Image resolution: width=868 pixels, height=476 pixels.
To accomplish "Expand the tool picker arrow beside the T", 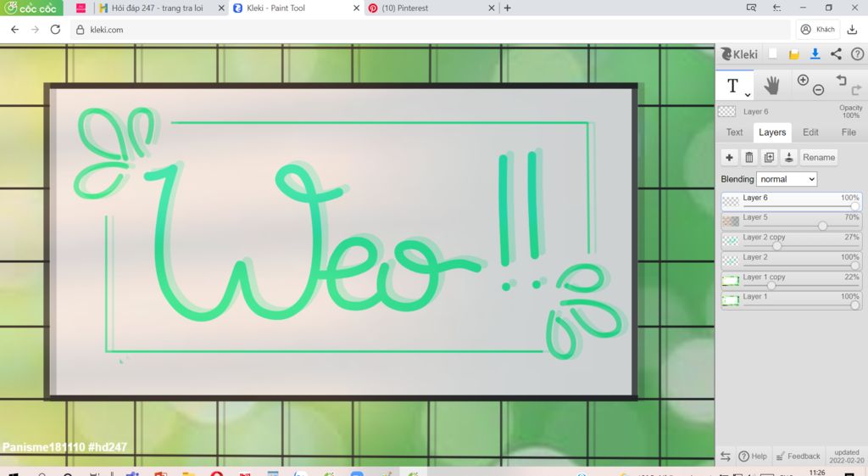I will tap(748, 95).
